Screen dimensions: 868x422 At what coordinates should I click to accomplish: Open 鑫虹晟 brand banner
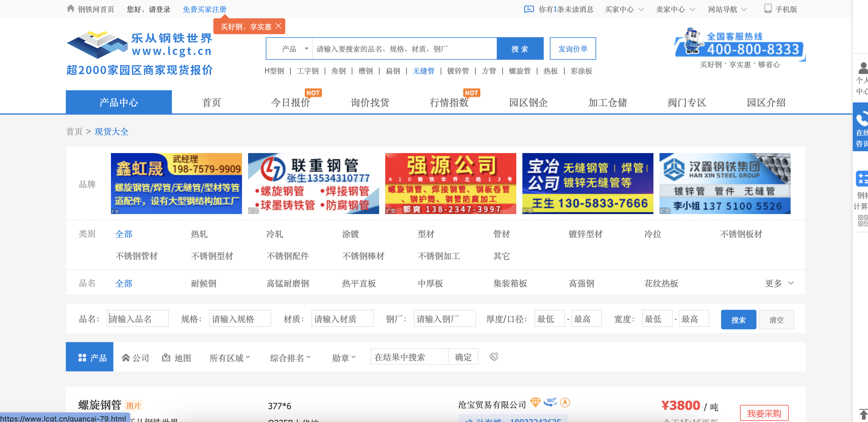(176, 183)
